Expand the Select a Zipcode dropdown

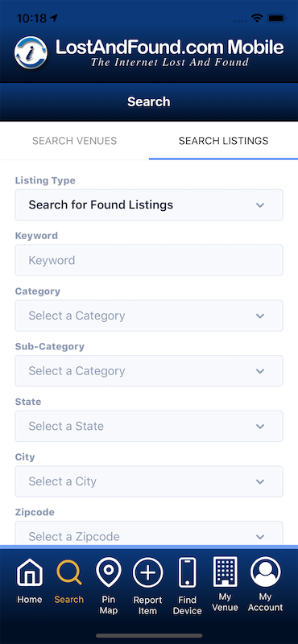click(149, 534)
